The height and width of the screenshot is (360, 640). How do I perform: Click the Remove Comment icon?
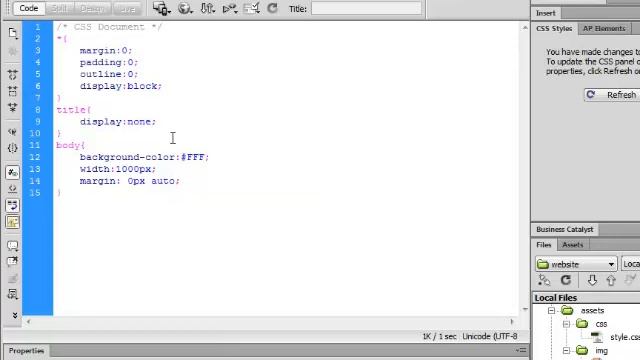(13, 262)
